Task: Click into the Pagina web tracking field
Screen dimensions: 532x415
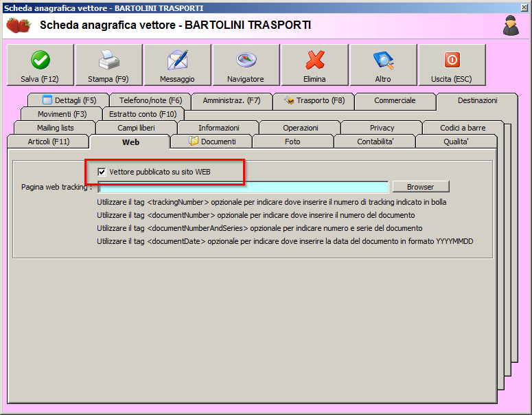Action: [243, 187]
